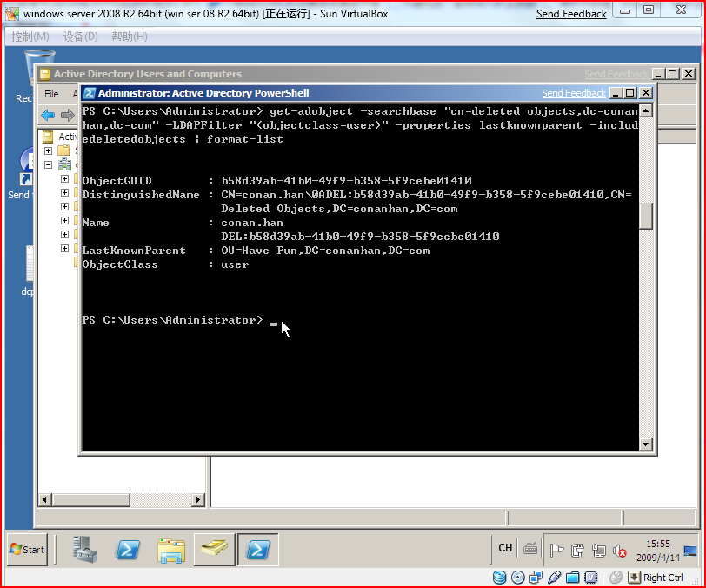Image resolution: width=706 pixels, height=588 pixels.
Task: Click the 'LastKnownParent' output line
Action: click(x=256, y=251)
